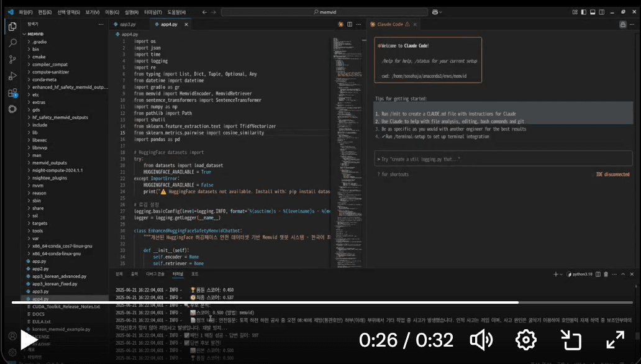This screenshot has width=641, height=364.
Task: Enter fullscreen in the video player
Action: [616, 340]
